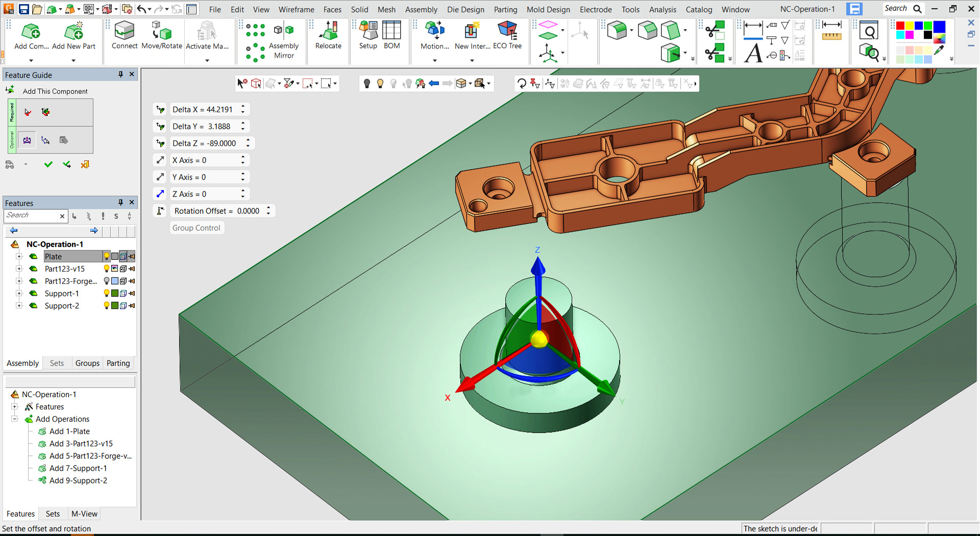
Task: Hide the Support-1 component via light bulb
Action: click(107, 294)
